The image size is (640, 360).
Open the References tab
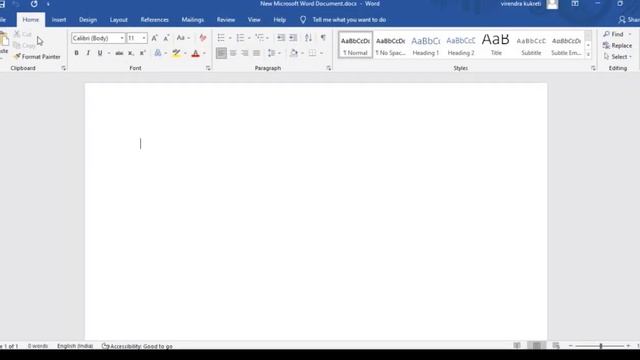point(154,20)
